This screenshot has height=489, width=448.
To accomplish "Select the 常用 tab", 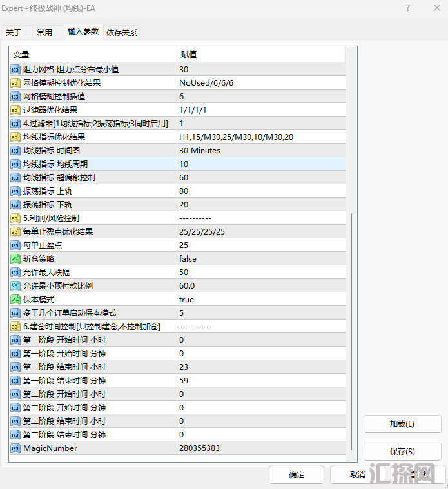I will coord(44,32).
